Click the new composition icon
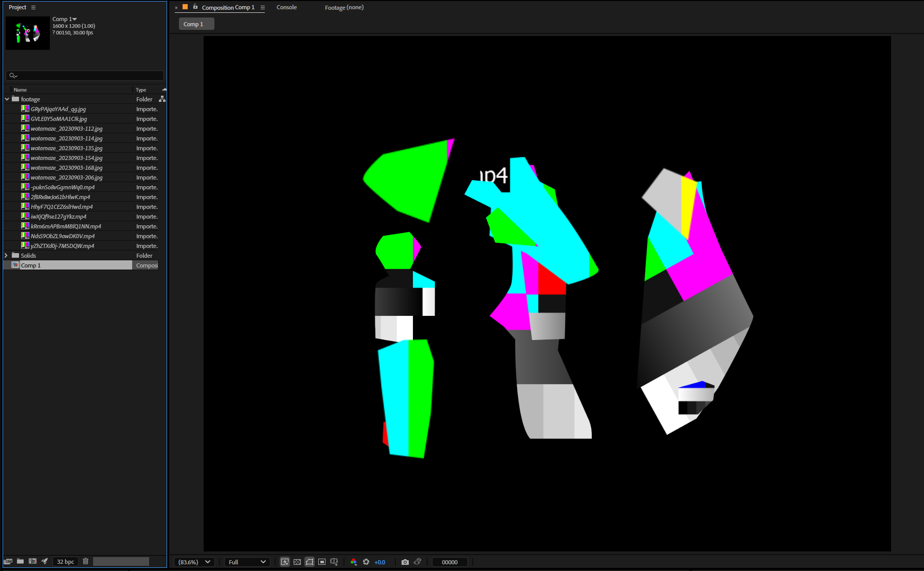This screenshot has width=924, height=571. (32, 561)
